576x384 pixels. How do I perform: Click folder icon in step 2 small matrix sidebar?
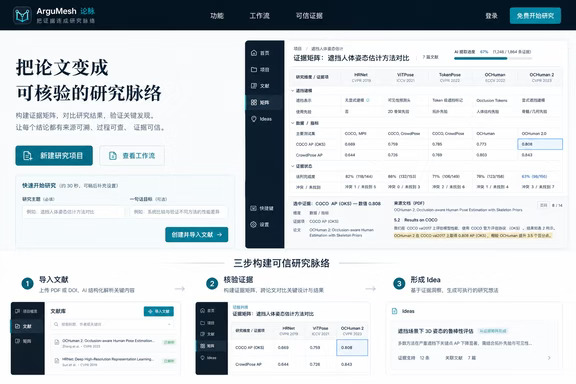(202, 323)
